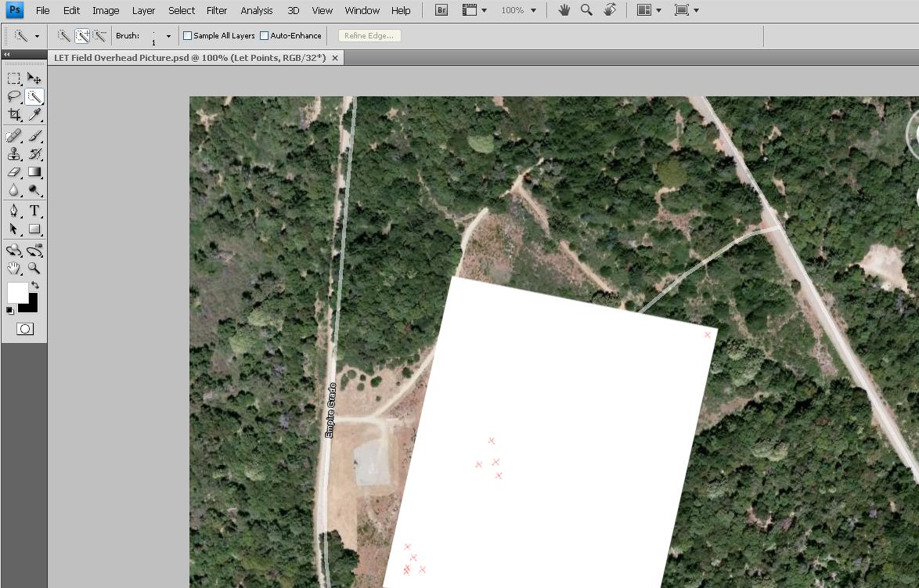
Task: Pick the Eyedropper tool
Action: (x=34, y=115)
